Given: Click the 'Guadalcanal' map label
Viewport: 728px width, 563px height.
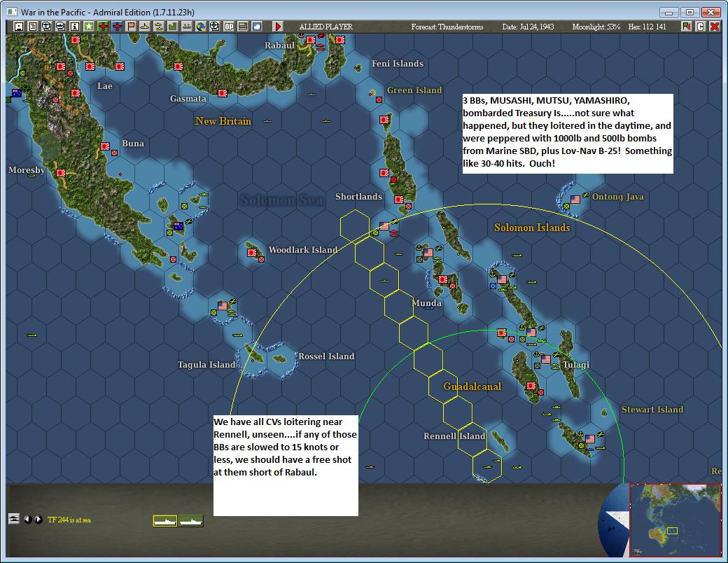Looking at the screenshot, I should coord(472,387).
